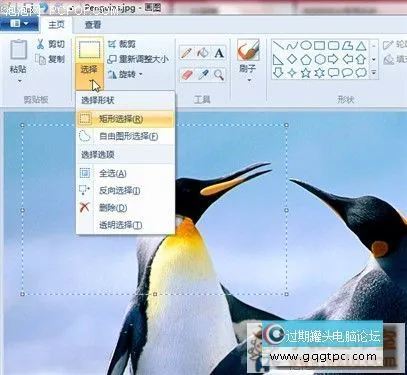Choose the Line shape

(278, 45)
